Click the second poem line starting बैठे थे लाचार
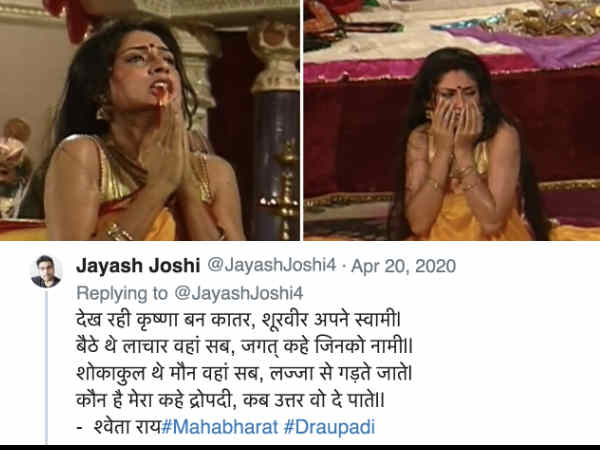This screenshot has width=600, height=450. (245, 347)
